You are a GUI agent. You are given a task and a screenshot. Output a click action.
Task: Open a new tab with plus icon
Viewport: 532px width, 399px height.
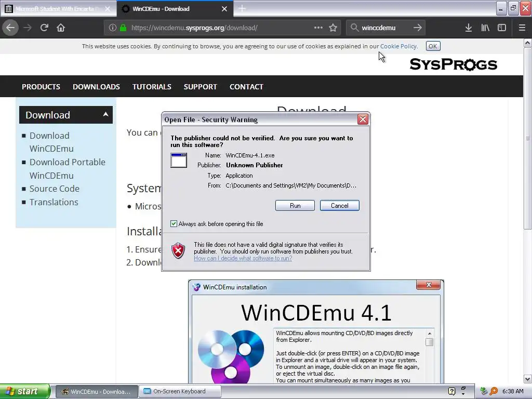point(242,8)
